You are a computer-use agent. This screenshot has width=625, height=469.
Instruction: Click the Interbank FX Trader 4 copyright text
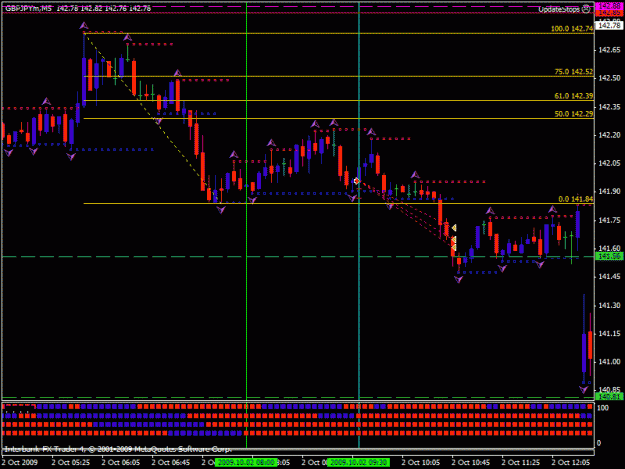coord(118,449)
